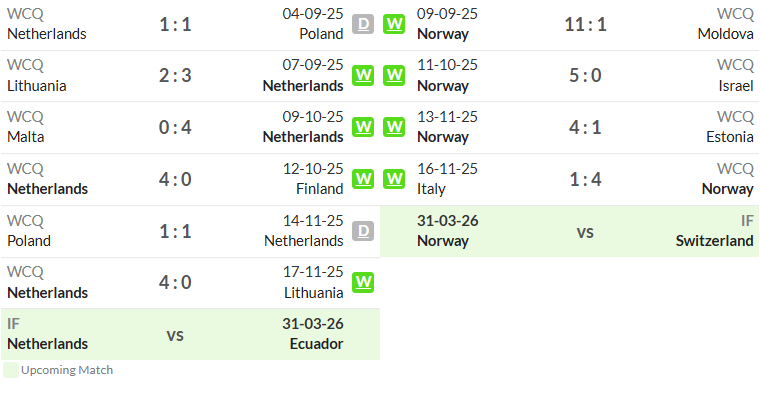
Task: Click W badge for Italy vs Norway match
Action: click(394, 179)
